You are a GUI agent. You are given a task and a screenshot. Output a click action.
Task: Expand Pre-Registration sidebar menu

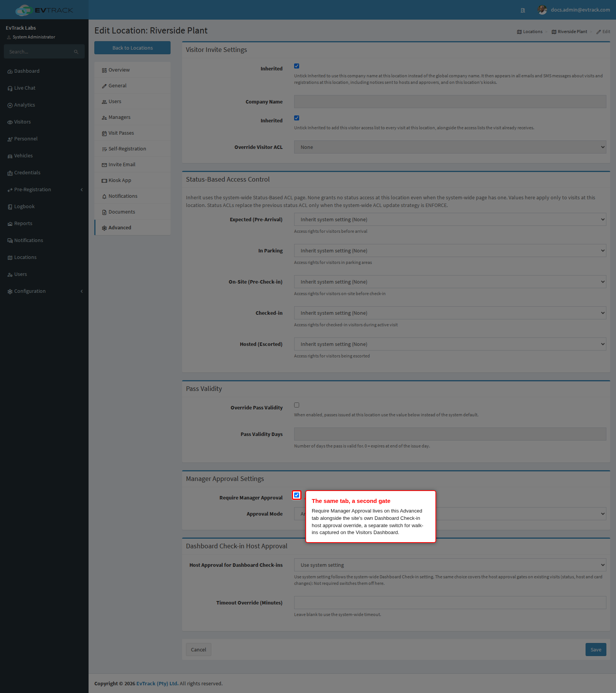(x=44, y=190)
